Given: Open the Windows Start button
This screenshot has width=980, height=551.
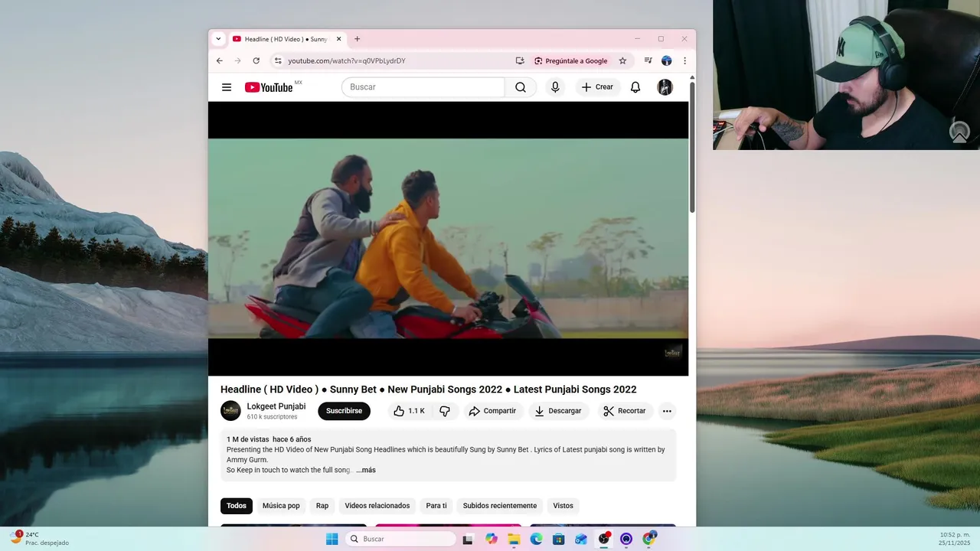Looking at the screenshot, I should point(332,539).
